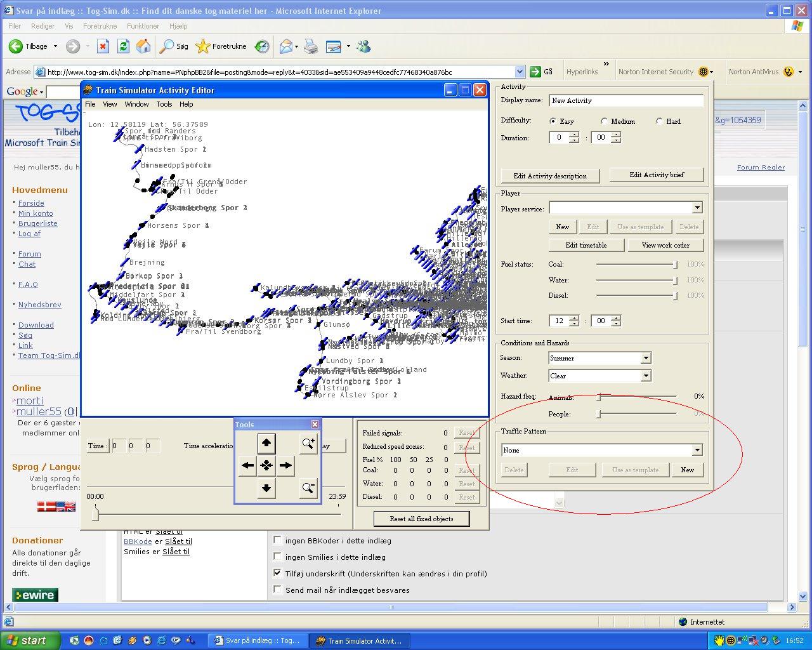
Task: Open Window menu in Activity Editor
Action: (136, 104)
